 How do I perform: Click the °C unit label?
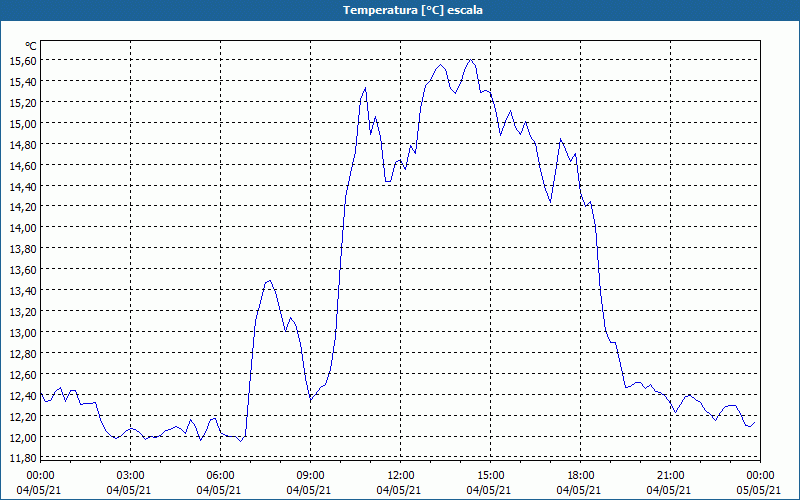click(x=31, y=46)
